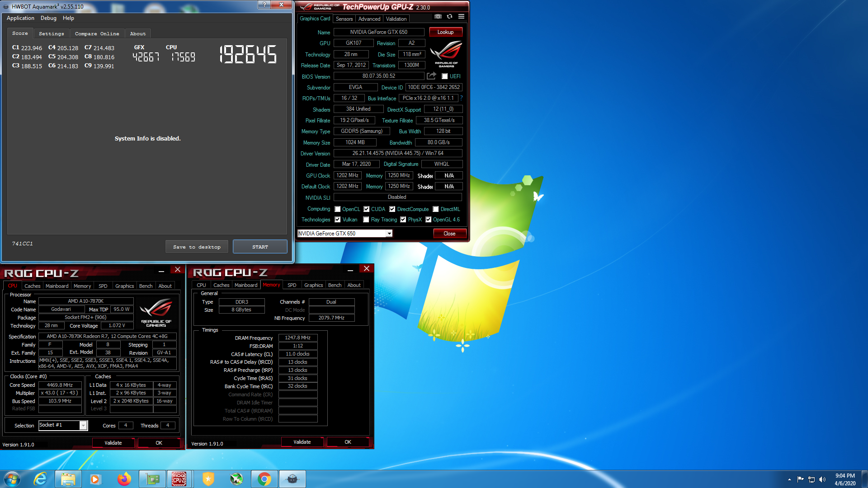
Task: Click bus interface question mark icon
Action: click(x=462, y=98)
